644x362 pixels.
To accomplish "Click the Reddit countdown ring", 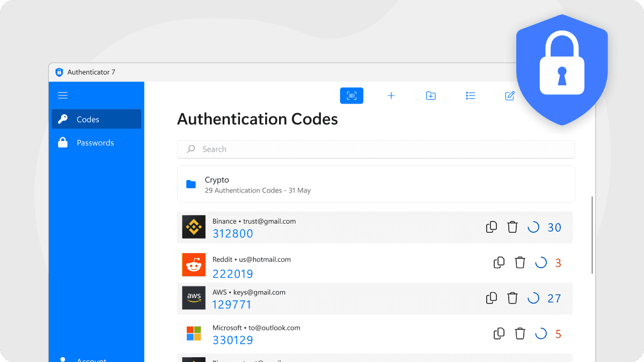I will tap(541, 262).
